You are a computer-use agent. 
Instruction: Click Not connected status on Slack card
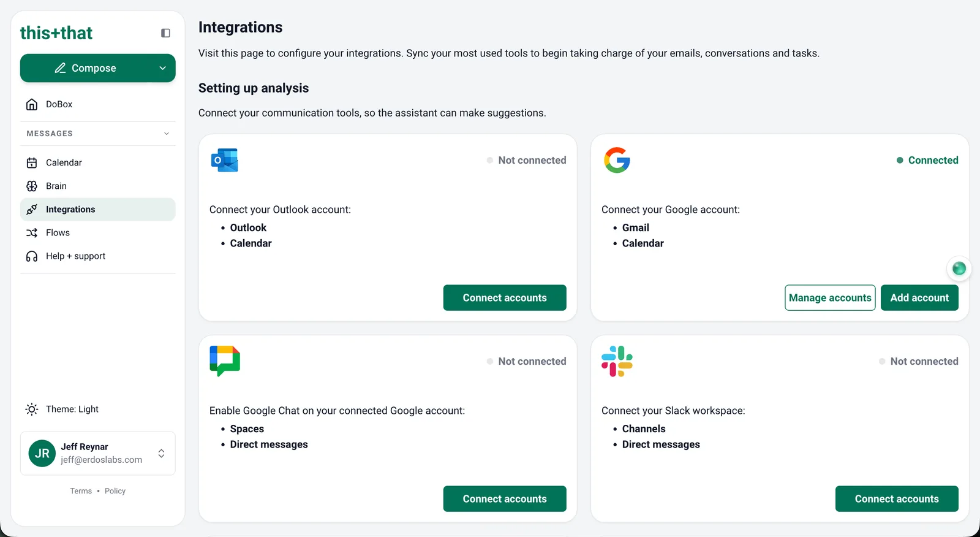tap(918, 362)
